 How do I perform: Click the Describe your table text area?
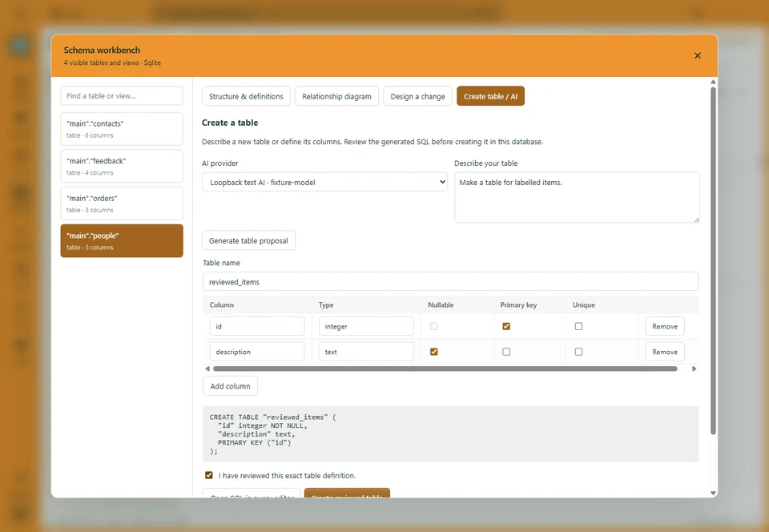click(x=577, y=197)
